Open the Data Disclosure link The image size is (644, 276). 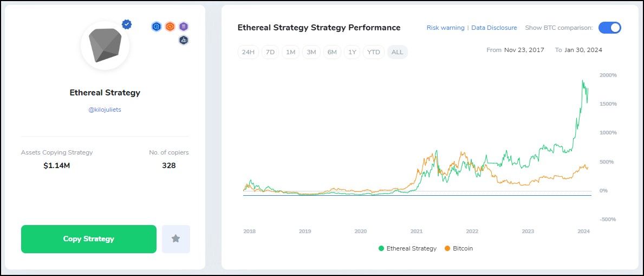(494, 28)
